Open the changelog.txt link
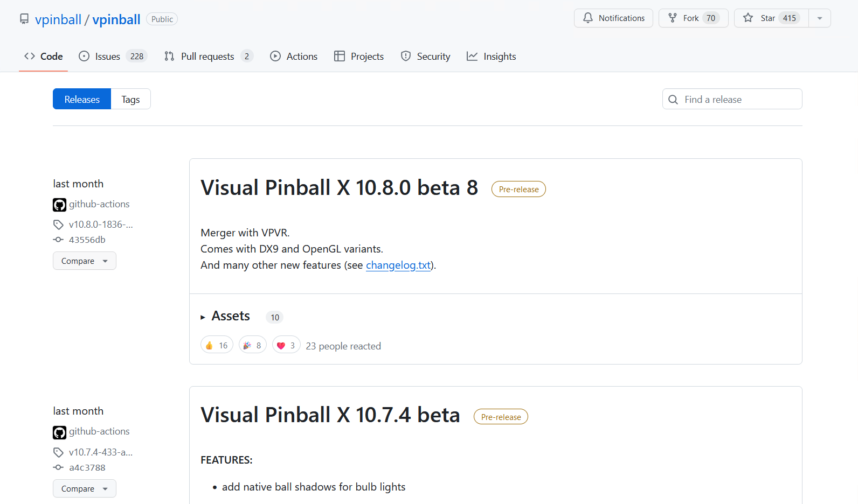This screenshot has height=504, width=858. [398, 265]
